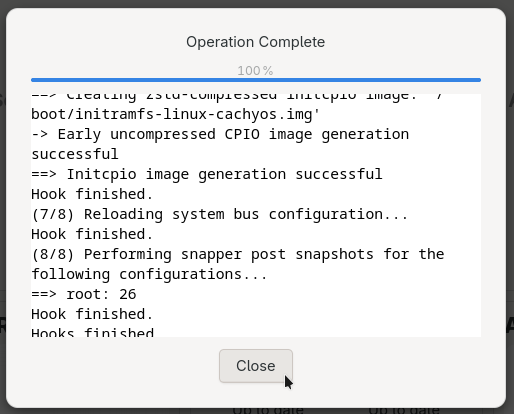Click the partially visible 'Hooks finished' line
Screen dimensions: 514x414
92,332
